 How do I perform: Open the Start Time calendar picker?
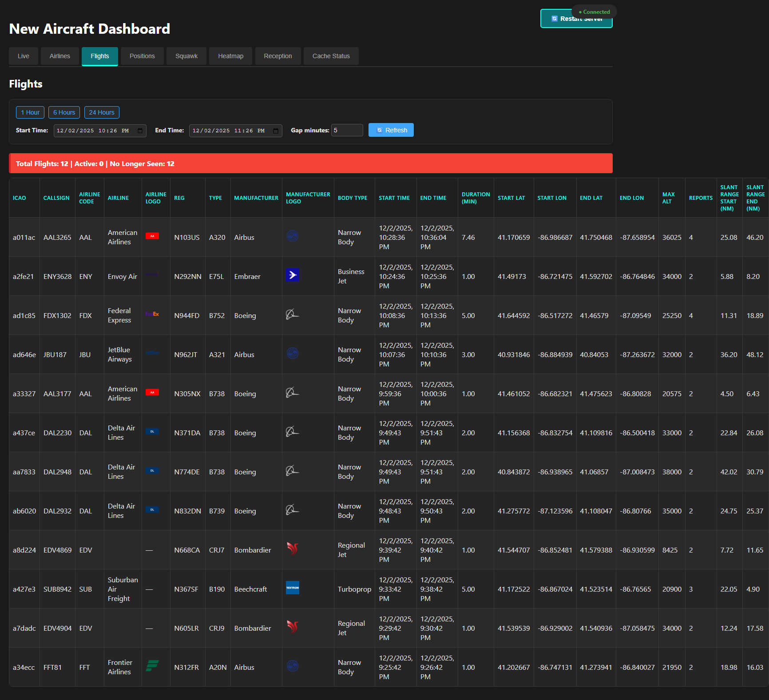[x=140, y=131]
